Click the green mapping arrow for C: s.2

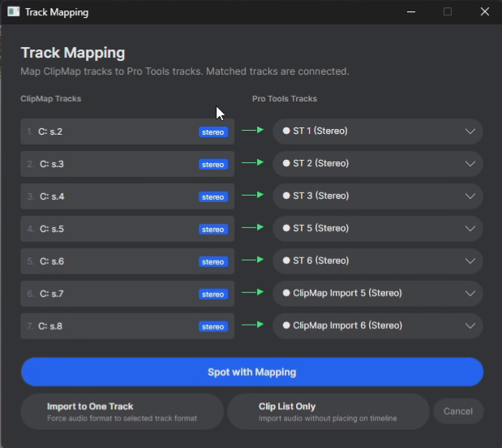pos(252,130)
